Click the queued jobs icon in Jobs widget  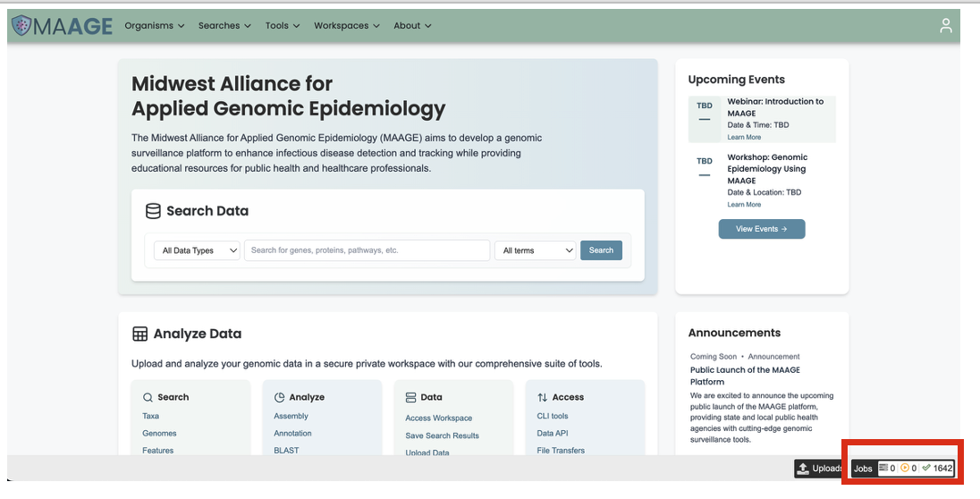(x=883, y=468)
